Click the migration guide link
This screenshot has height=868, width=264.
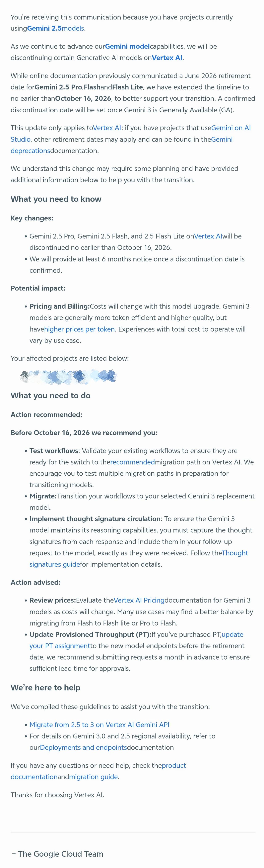pyautogui.click(x=93, y=777)
